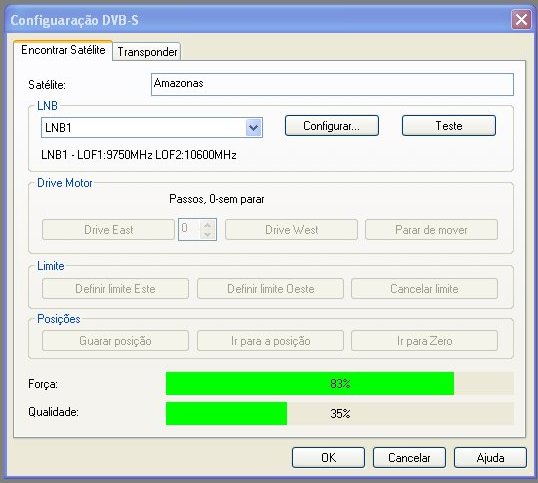Open the LNB Configurar... dialog

(332, 126)
